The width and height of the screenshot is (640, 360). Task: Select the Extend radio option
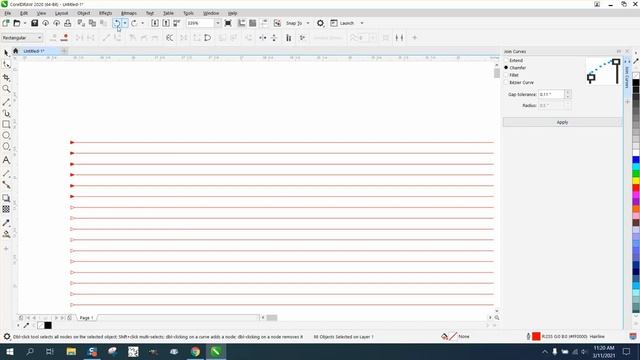coord(506,60)
